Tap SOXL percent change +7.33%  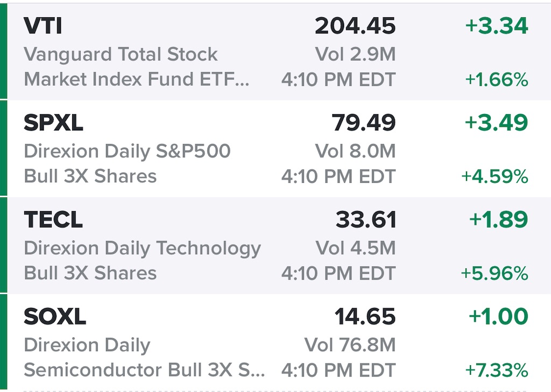tap(497, 370)
